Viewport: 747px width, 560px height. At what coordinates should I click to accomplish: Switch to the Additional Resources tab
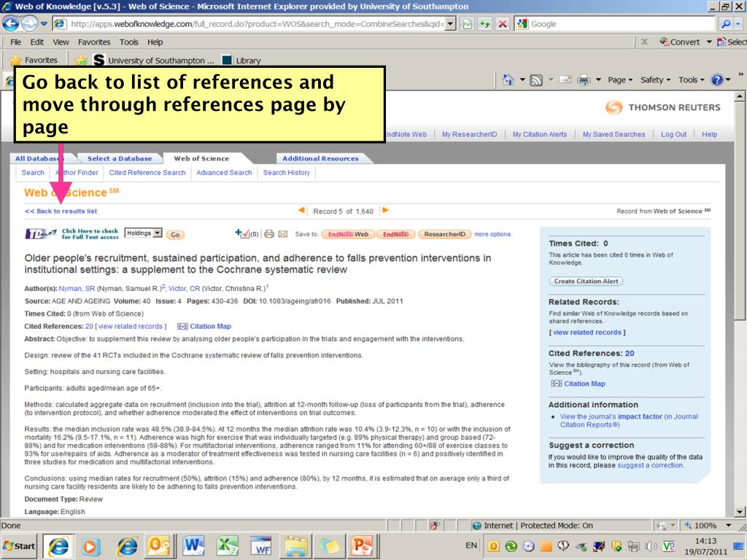coord(320,158)
